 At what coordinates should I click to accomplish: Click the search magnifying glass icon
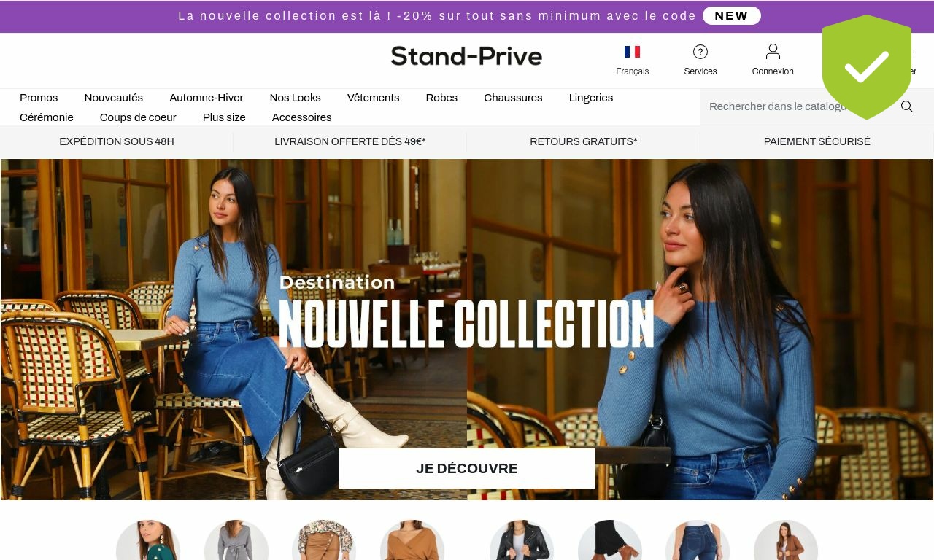click(907, 106)
